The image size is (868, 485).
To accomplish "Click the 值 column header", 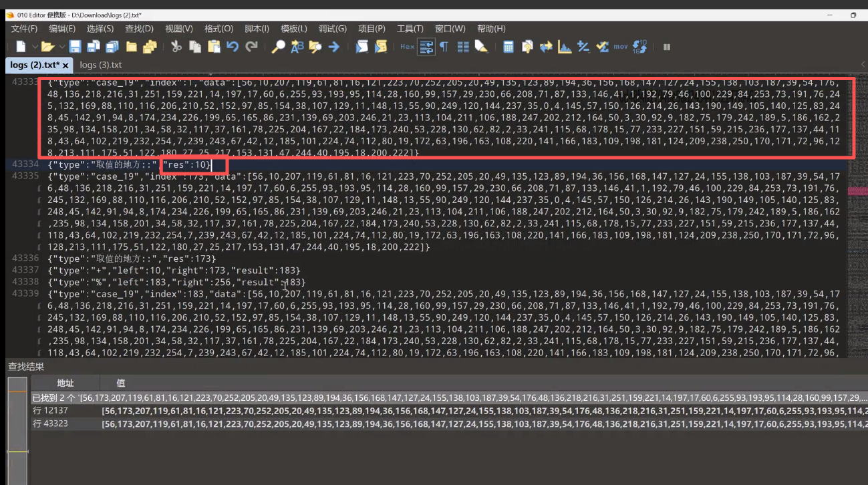I will (x=121, y=383).
